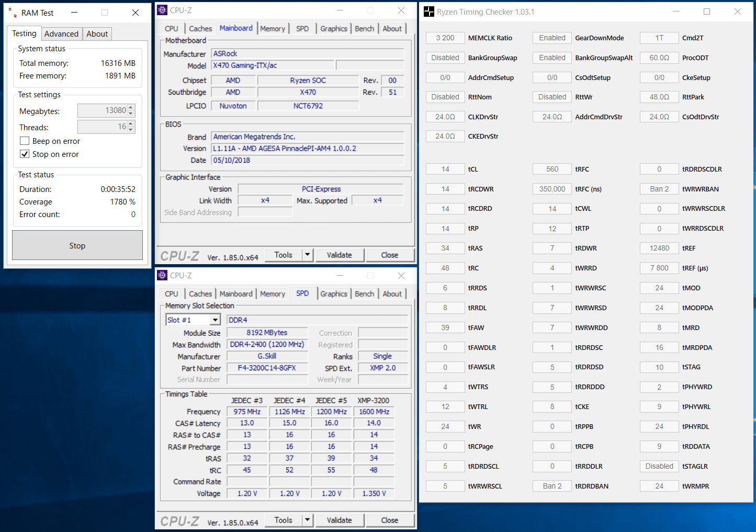Click CPU-Z logo icon in SPD window title bar
756x532 pixels.
point(163,275)
